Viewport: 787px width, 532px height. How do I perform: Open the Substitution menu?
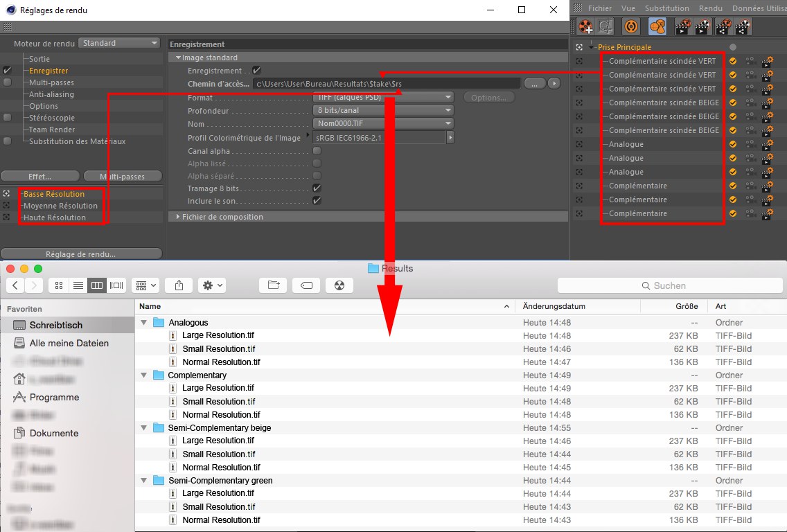coord(666,8)
